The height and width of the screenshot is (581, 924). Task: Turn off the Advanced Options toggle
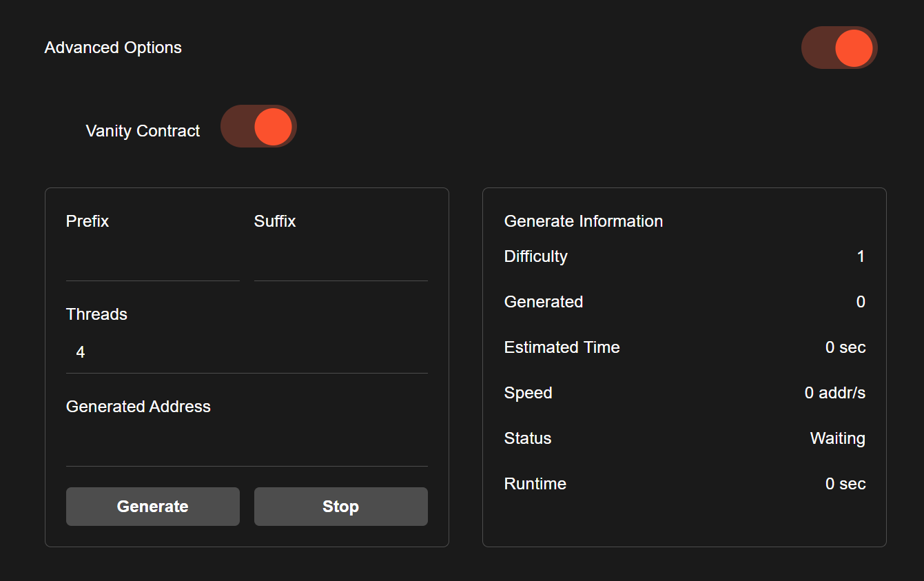click(839, 48)
